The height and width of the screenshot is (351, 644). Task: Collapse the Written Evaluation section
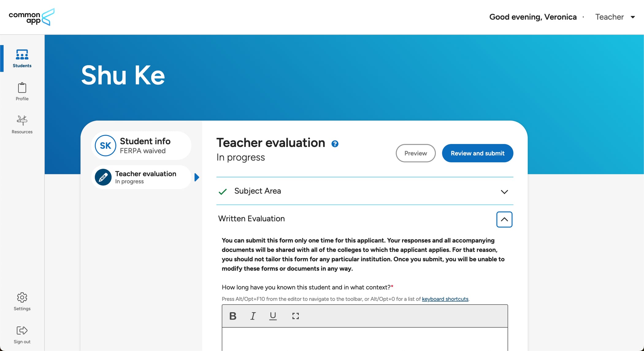coord(504,219)
